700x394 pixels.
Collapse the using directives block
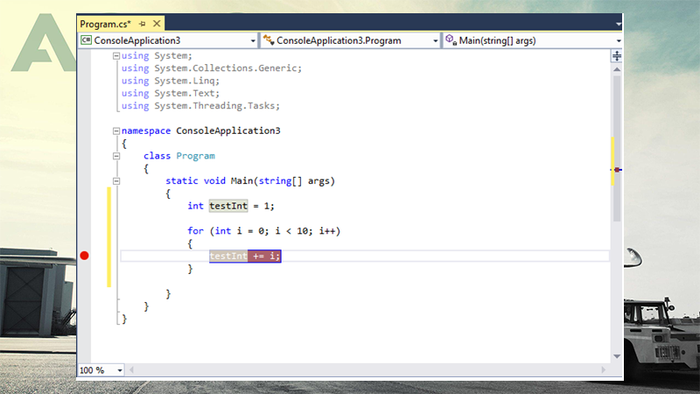(x=116, y=56)
